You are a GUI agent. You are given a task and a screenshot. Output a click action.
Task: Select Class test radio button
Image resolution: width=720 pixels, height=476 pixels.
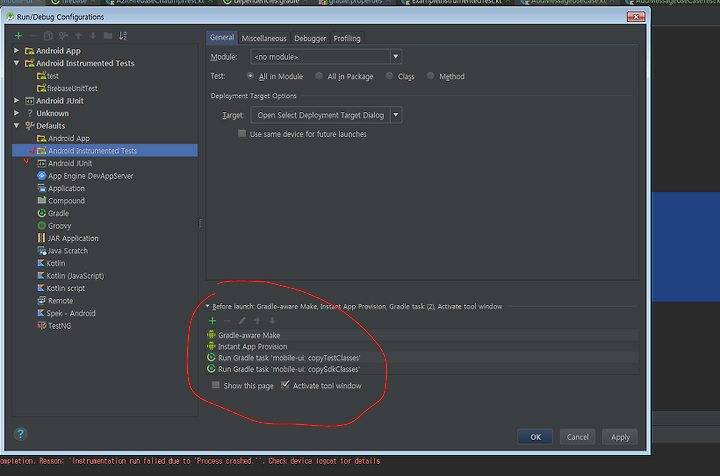click(389, 76)
